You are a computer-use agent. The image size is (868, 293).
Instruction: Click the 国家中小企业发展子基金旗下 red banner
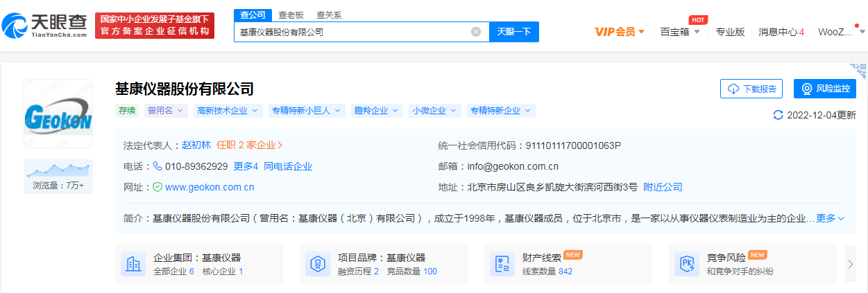(155, 25)
